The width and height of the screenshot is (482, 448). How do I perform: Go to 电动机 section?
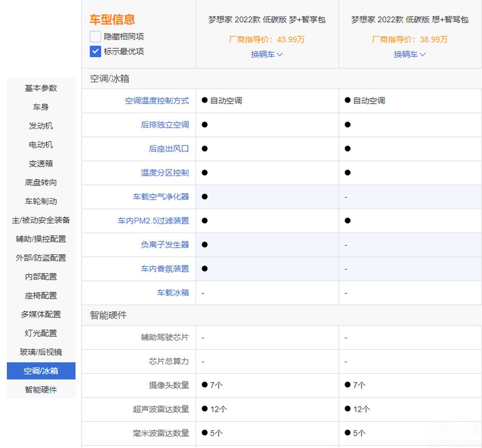[41, 145]
